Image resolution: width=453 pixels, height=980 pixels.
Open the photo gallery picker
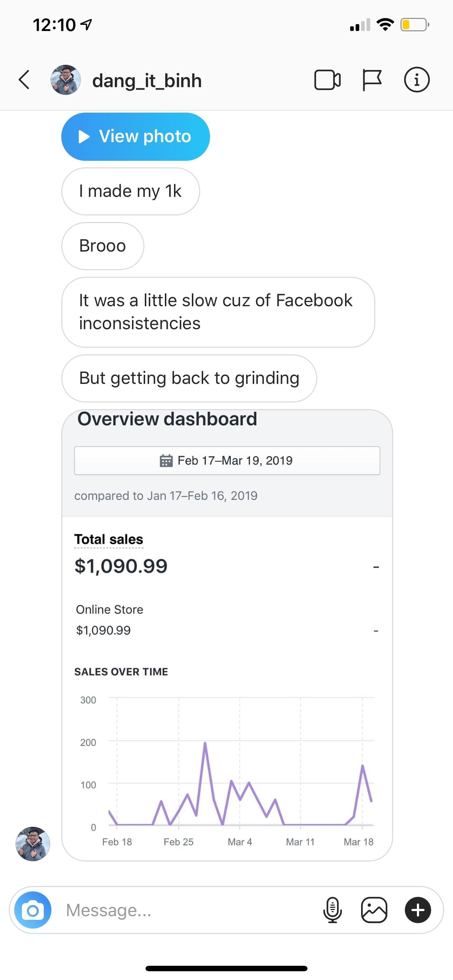[374, 910]
